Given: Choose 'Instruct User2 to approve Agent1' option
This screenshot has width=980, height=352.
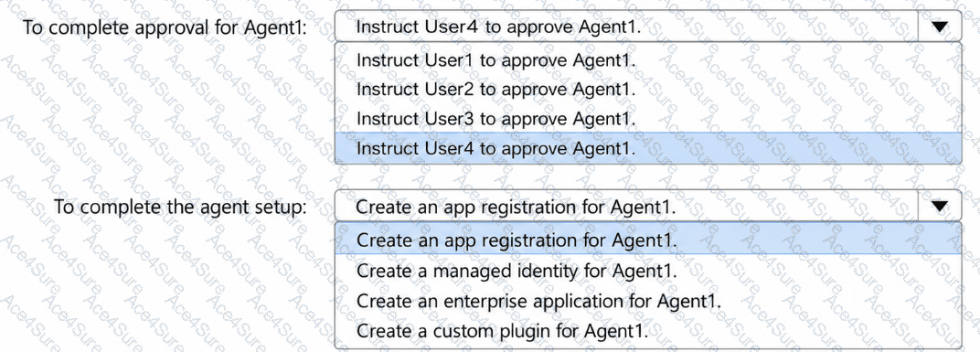Looking at the screenshot, I should pos(648,90).
